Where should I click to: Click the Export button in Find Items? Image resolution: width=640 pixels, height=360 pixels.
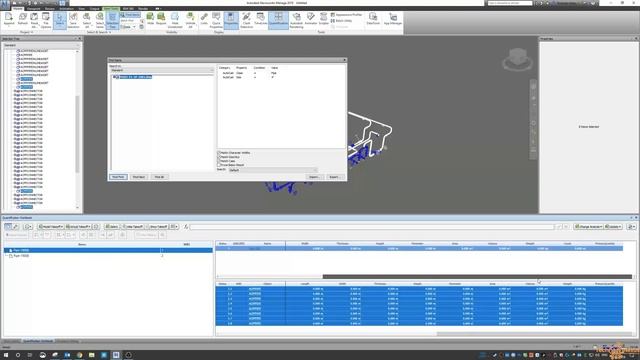(x=335, y=177)
